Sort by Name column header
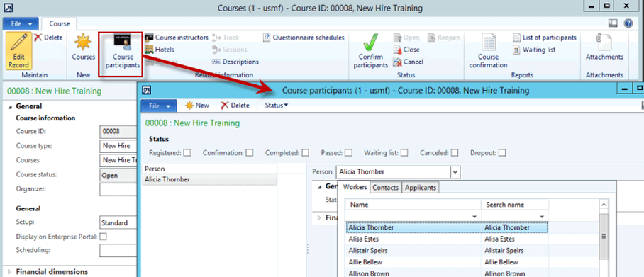 pos(413,205)
